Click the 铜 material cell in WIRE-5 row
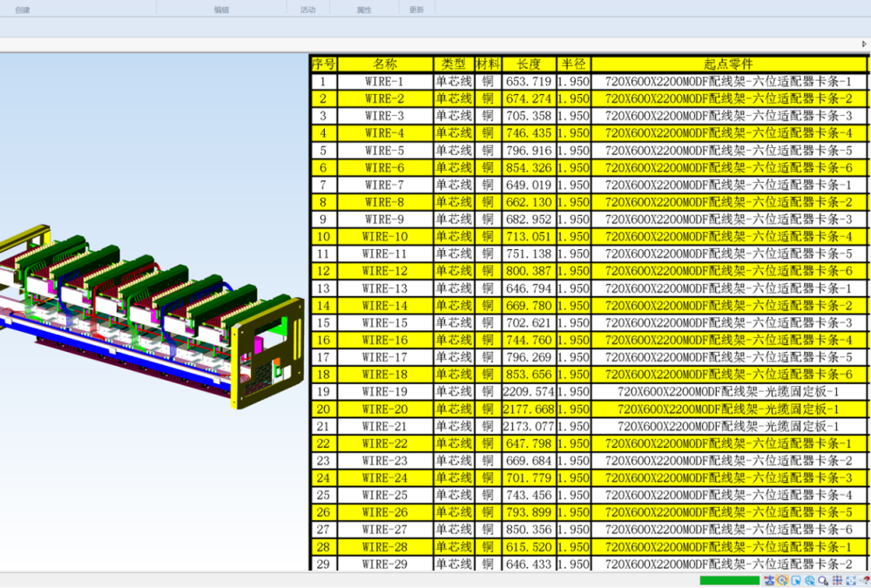This screenshot has height=588, width=871. [487, 150]
